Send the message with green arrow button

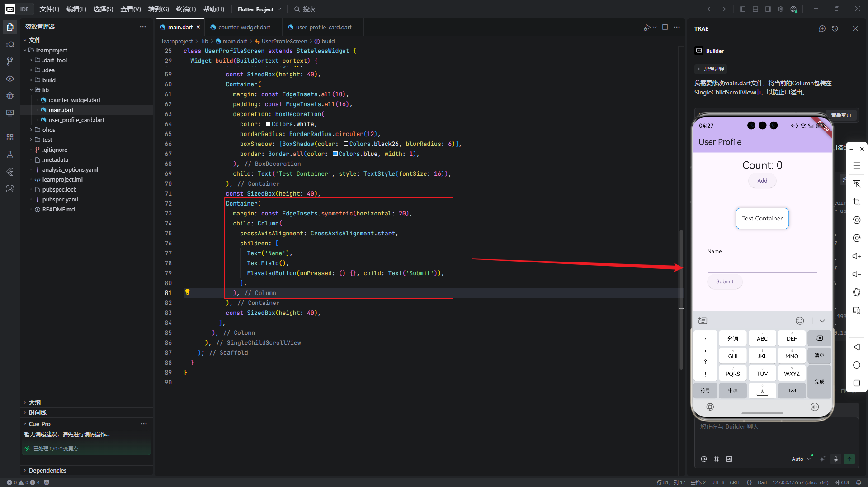click(849, 459)
